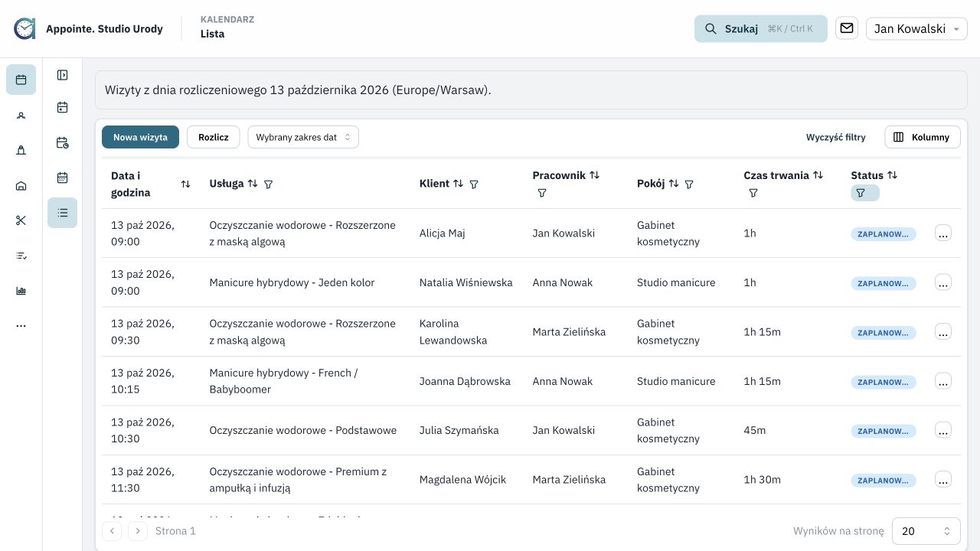Open the Wybrany zakres dat dropdown
This screenshot has height=551, width=980.
303,137
